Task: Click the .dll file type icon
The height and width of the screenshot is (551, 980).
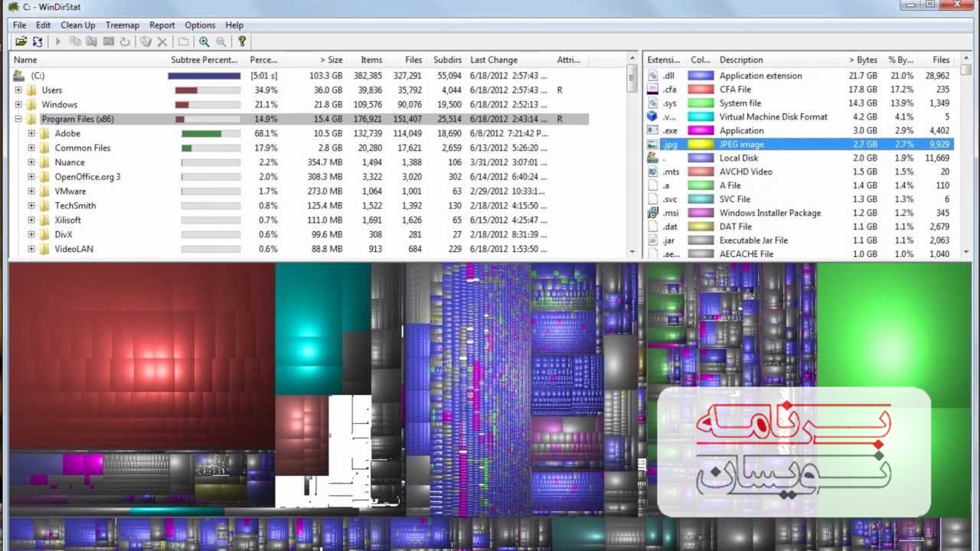Action: coord(652,76)
